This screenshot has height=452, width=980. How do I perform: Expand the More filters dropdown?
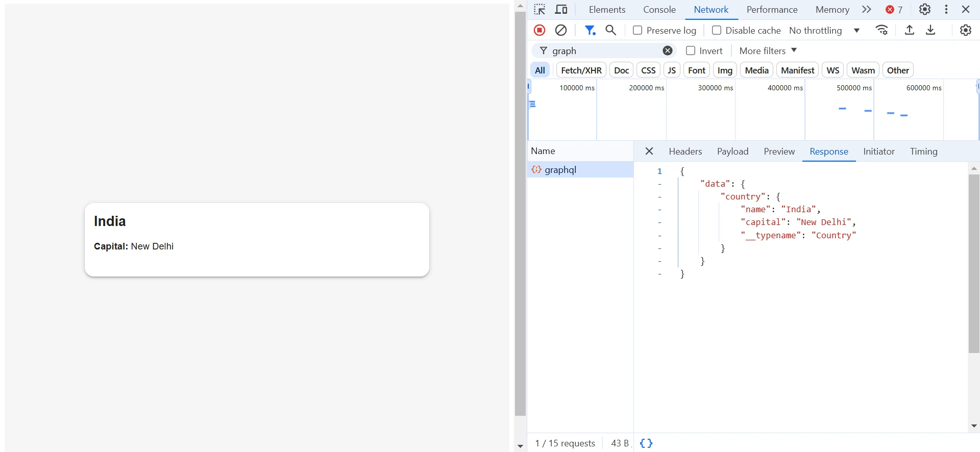tap(768, 51)
